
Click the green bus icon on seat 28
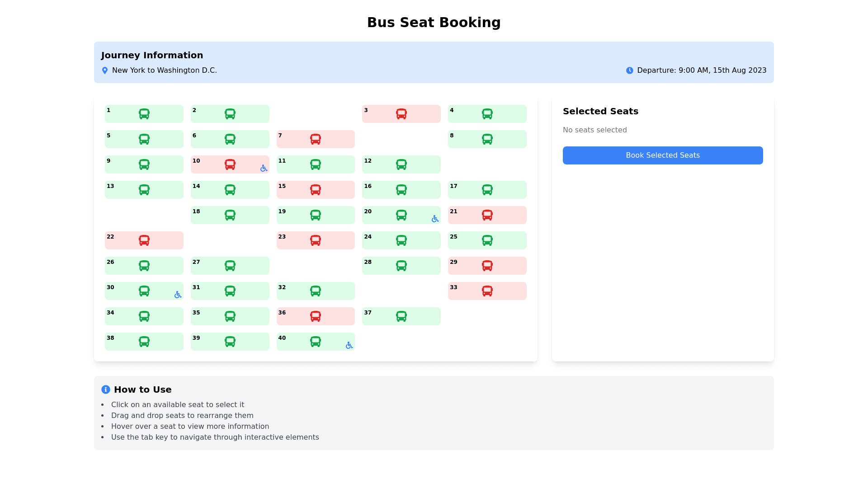click(x=401, y=266)
